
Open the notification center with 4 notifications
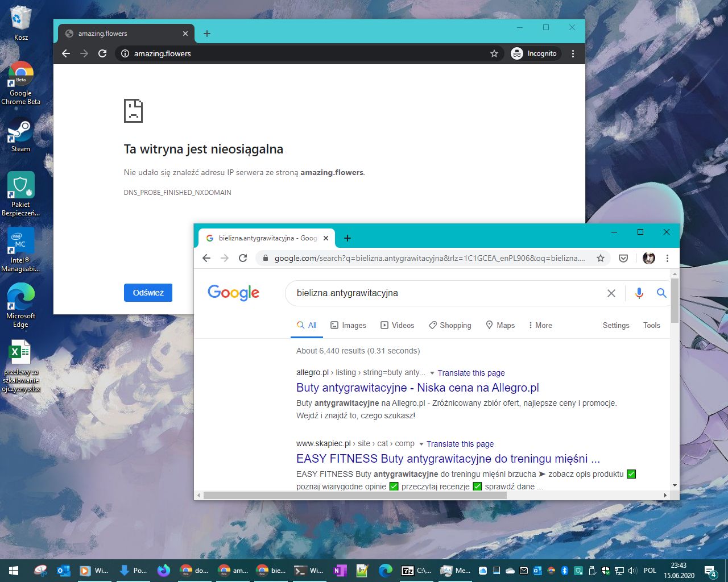(710, 571)
